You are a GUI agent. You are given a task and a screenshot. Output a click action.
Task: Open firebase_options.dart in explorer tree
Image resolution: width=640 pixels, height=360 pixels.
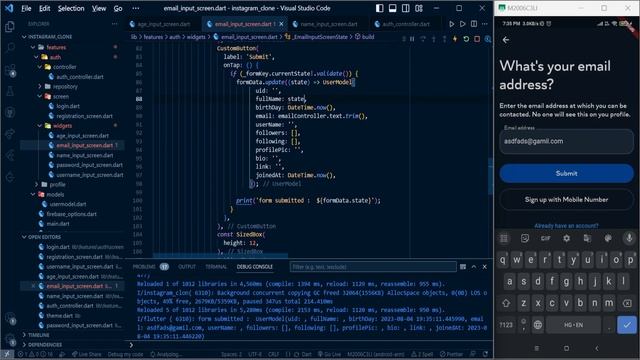pos(71,214)
